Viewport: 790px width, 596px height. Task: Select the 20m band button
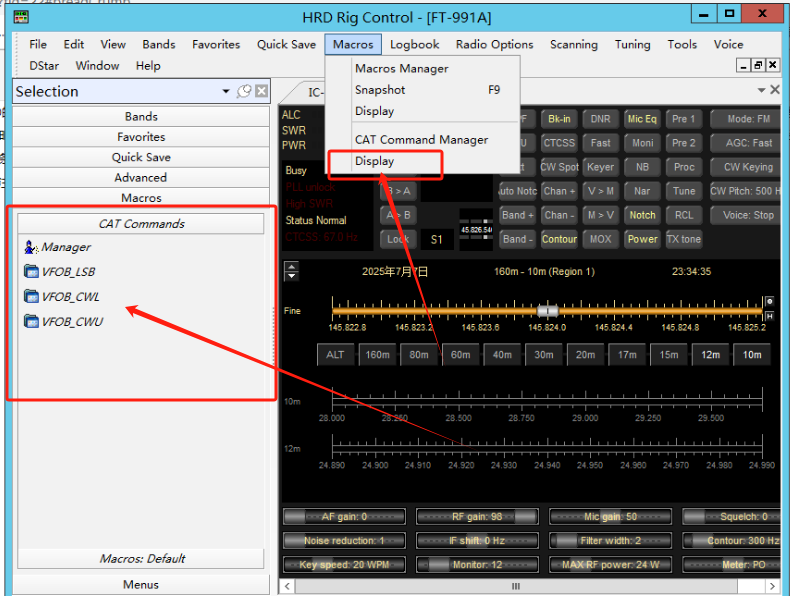click(585, 355)
